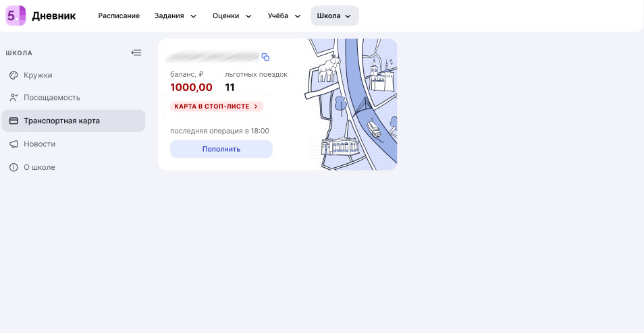Image resolution: width=644 pixels, height=333 pixels.
Task: Expand the Оценки dropdown arrow
Action: click(x=248, y=16)
